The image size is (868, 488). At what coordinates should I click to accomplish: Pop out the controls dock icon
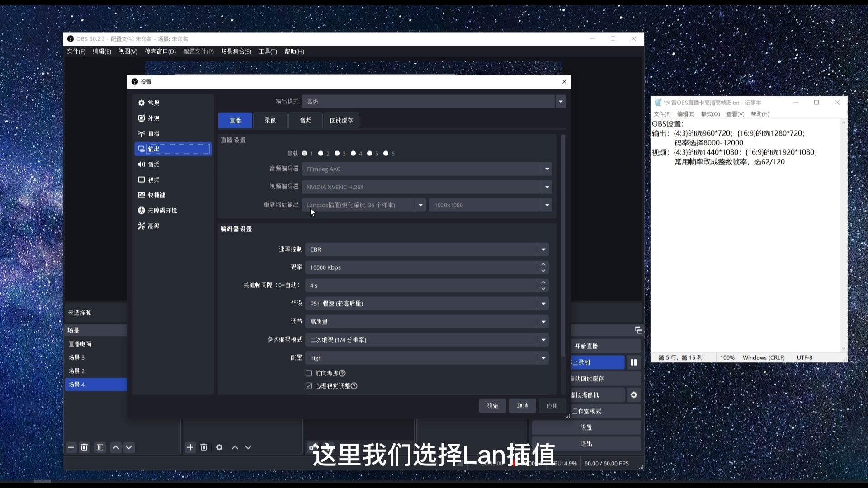pyautogui.click(x=638, y=330)
